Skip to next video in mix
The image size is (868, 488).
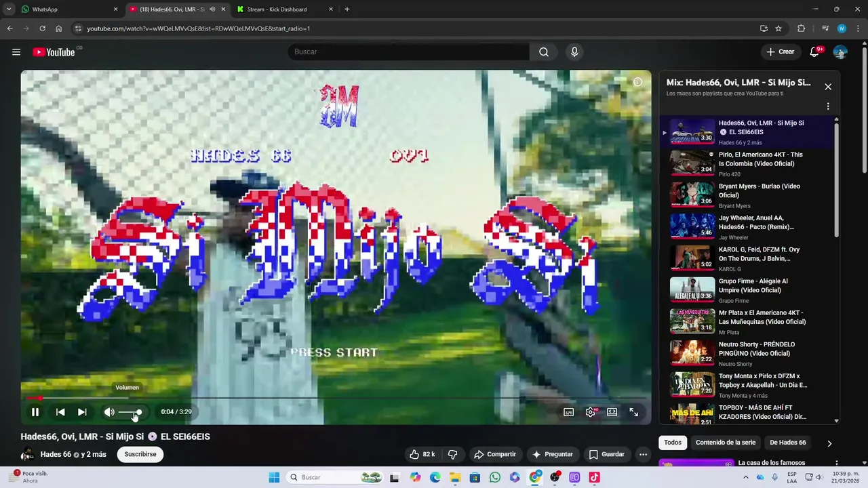click(82, 411)
